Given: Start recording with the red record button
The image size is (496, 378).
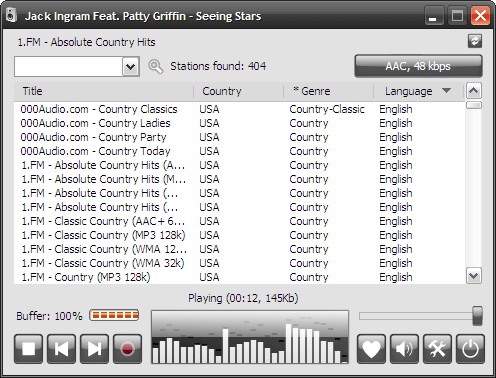Looking at the screenshot, I should tap(127, 349).
